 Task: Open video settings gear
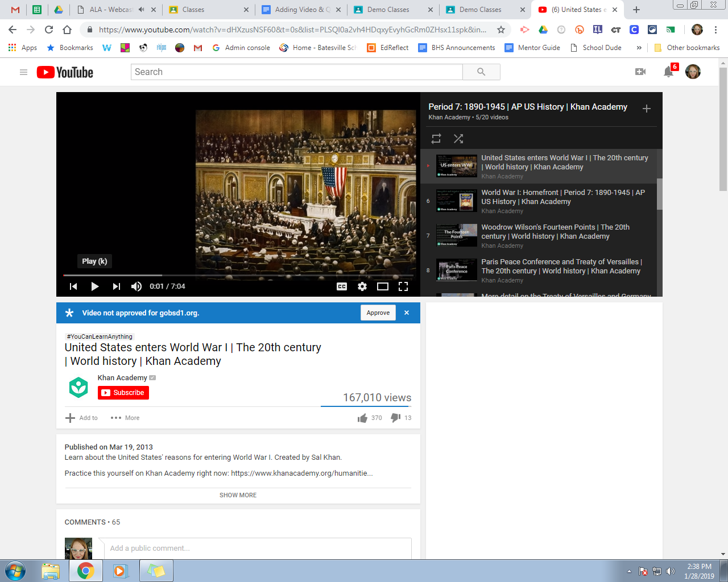pos(362,286)
